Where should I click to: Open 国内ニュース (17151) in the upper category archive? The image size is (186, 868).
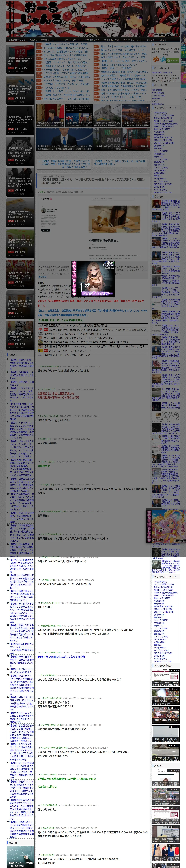pos(163,121)
